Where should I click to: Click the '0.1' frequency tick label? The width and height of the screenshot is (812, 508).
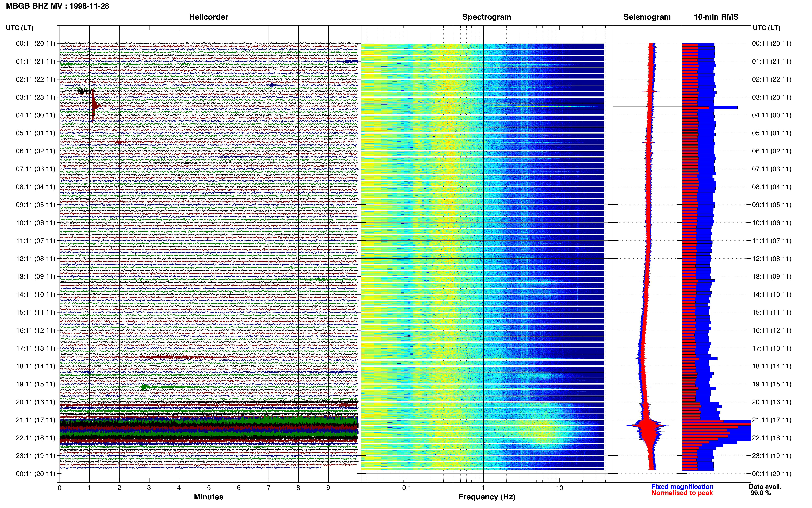(x=407, y=487)
